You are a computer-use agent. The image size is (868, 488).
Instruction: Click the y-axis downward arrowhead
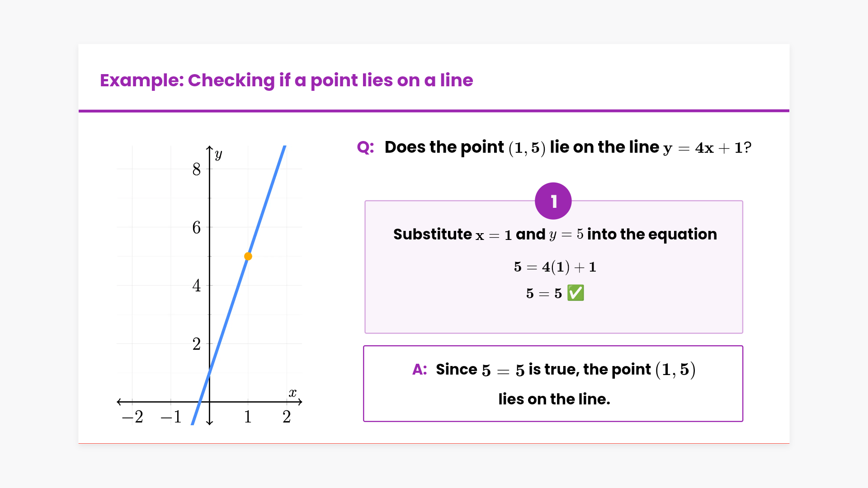click(x=209, y=423)
